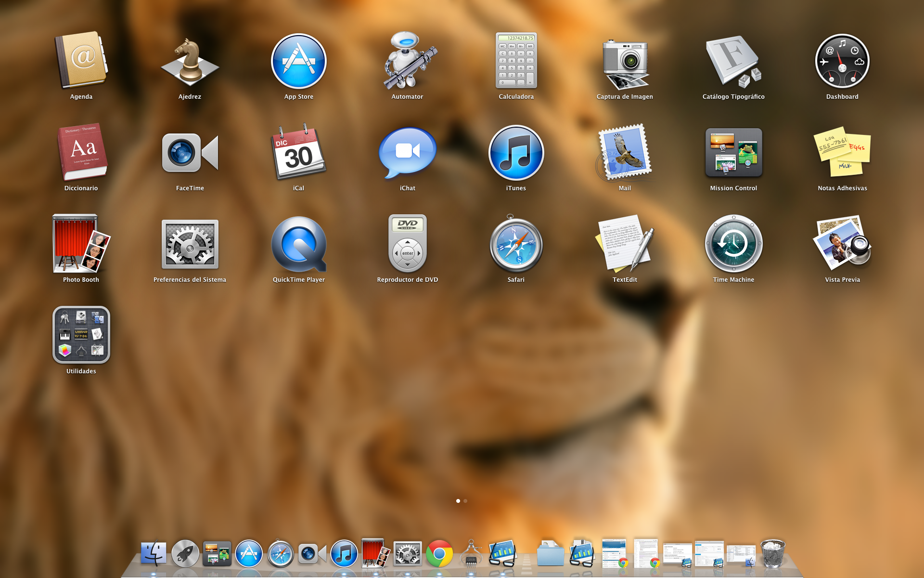Launch Time Machine
The image size is (924, 578).
tap(733, 244)
